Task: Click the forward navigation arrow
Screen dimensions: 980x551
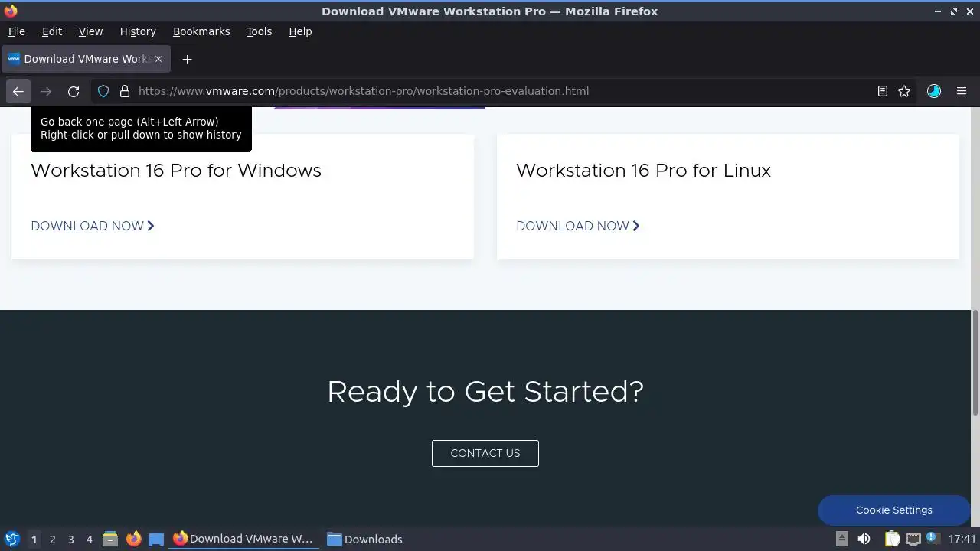Action: click(x=46, y=91)
